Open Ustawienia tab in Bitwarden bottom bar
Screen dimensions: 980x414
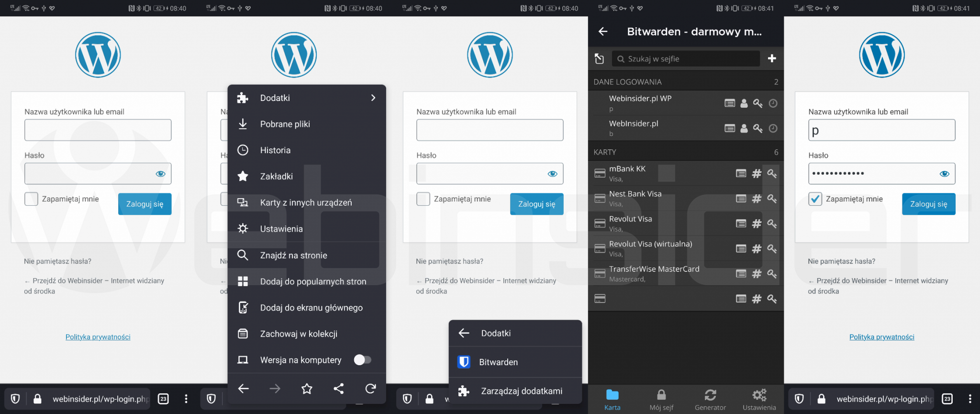click(x=759, y=400)
